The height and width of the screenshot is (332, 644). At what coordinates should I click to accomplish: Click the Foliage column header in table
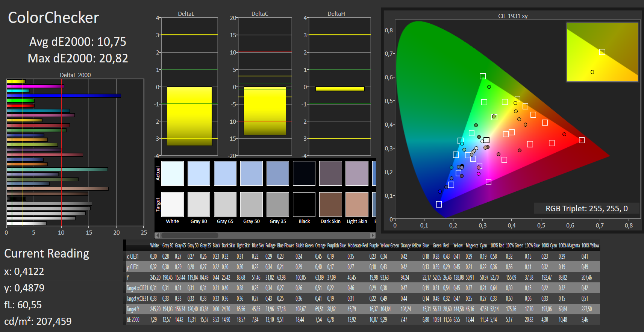coord(270,246)
